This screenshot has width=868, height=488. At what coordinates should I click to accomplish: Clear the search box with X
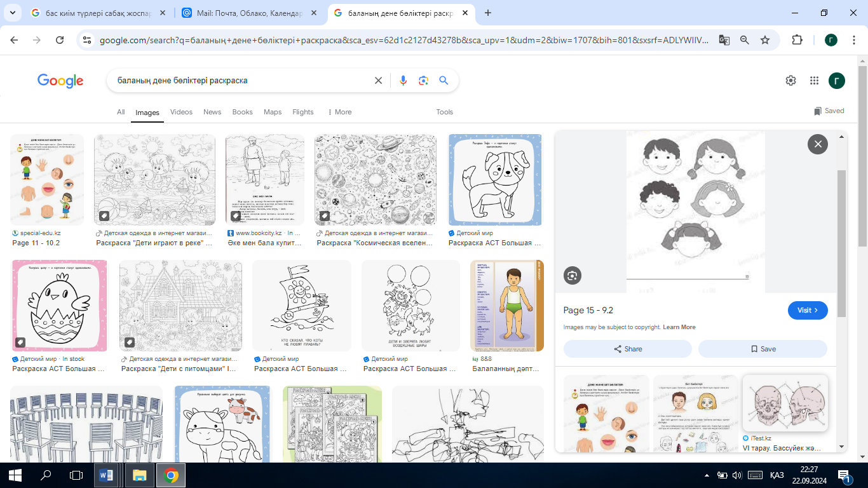pyautogui.click(x=378, y=81)
